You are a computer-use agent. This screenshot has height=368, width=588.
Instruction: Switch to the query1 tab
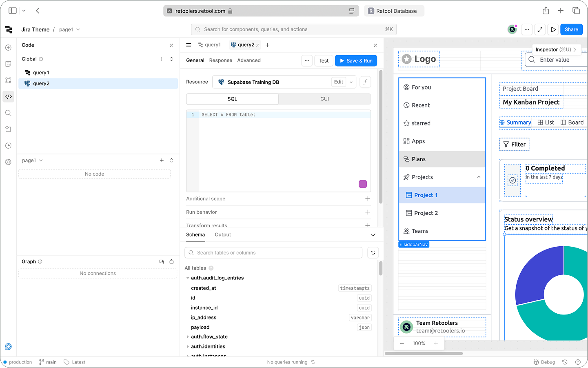point(209,45)
